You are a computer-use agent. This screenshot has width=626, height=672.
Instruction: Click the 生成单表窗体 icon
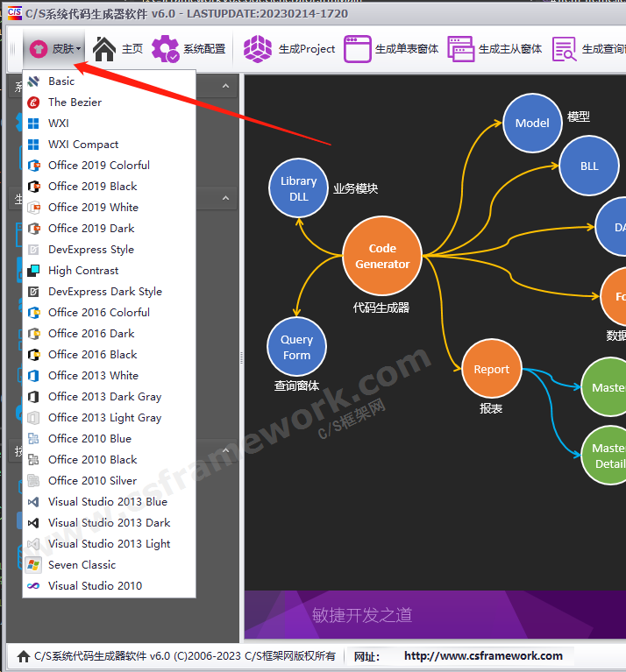358,49
